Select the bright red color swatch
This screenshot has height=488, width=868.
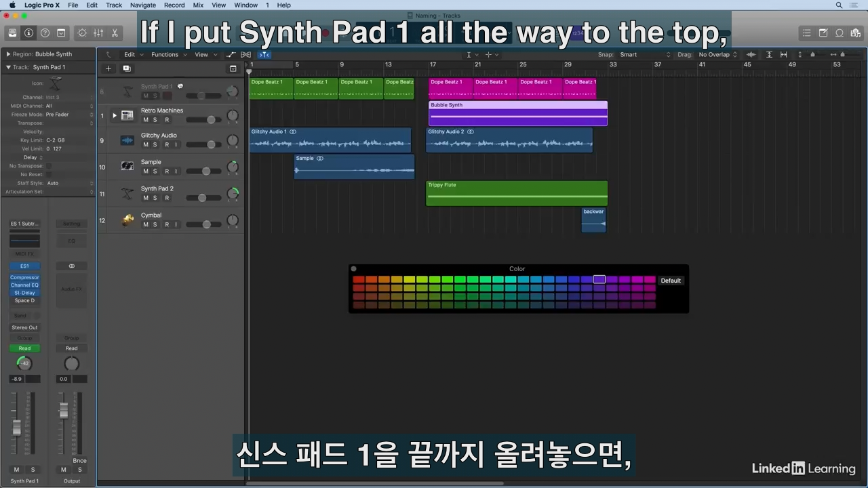(359, 279)
